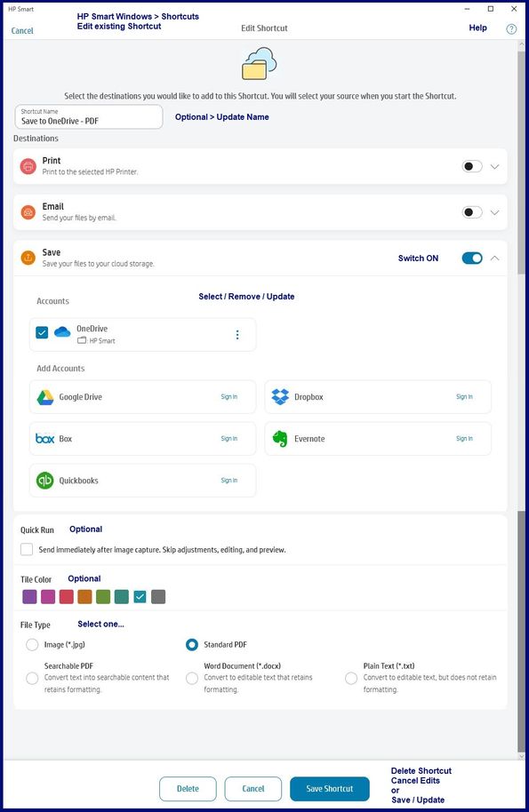Click the cloud folder shortcut illustration
Image resolution: width=529 pixels, height=812 pixels.
point(259,63)
